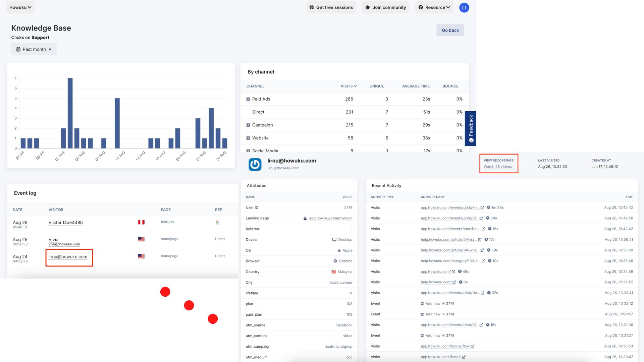644x362 pixels.
Task: Click the Google referrer icon for Visitor f4ae449b
Action: coord(217,222)
